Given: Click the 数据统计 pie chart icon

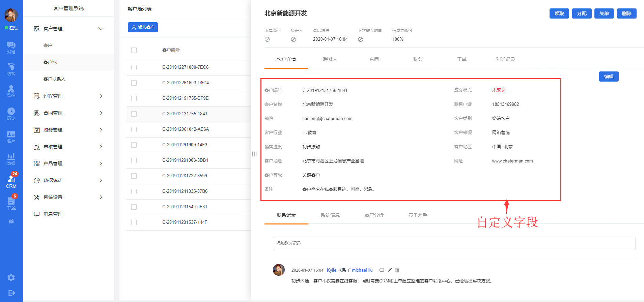Looking at the screenshot, I should [37, 180].
